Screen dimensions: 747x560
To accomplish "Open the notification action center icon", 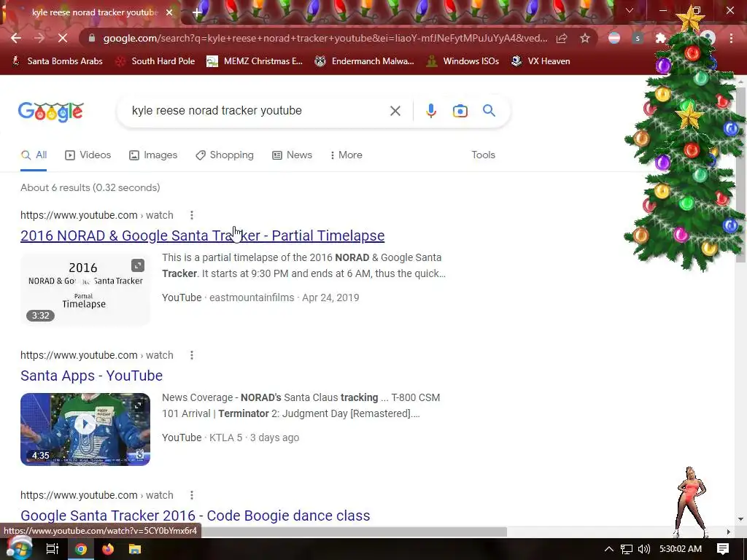I will point(723,549).
